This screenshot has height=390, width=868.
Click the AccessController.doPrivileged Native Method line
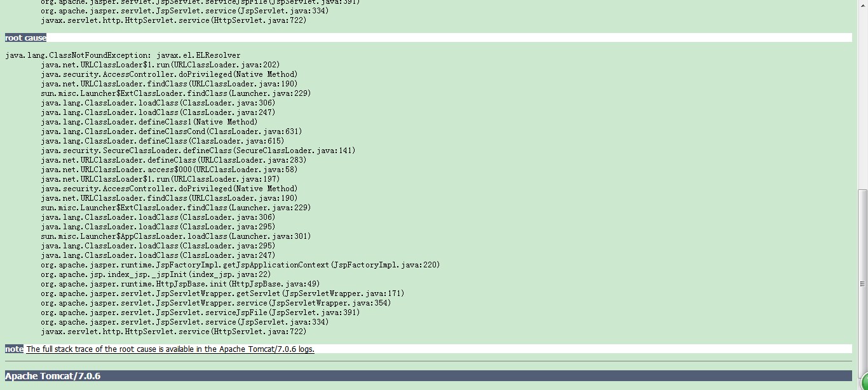coord(170,74)
